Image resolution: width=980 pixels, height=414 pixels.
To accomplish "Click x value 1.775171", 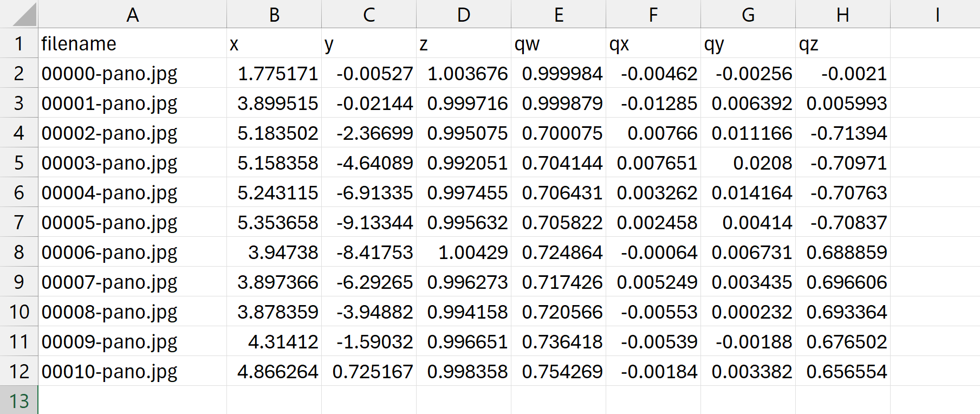I will coord(274,73).
